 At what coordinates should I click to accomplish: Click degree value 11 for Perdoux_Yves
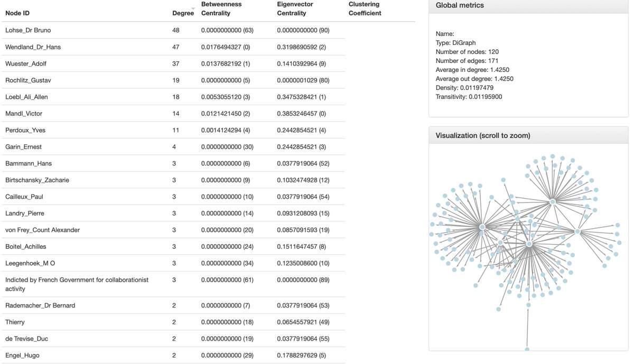pyautogui.click(x=176, y=130)
